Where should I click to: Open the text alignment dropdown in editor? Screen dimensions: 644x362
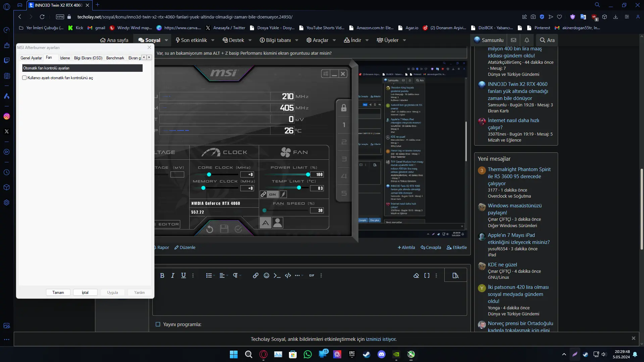[223, 275]
